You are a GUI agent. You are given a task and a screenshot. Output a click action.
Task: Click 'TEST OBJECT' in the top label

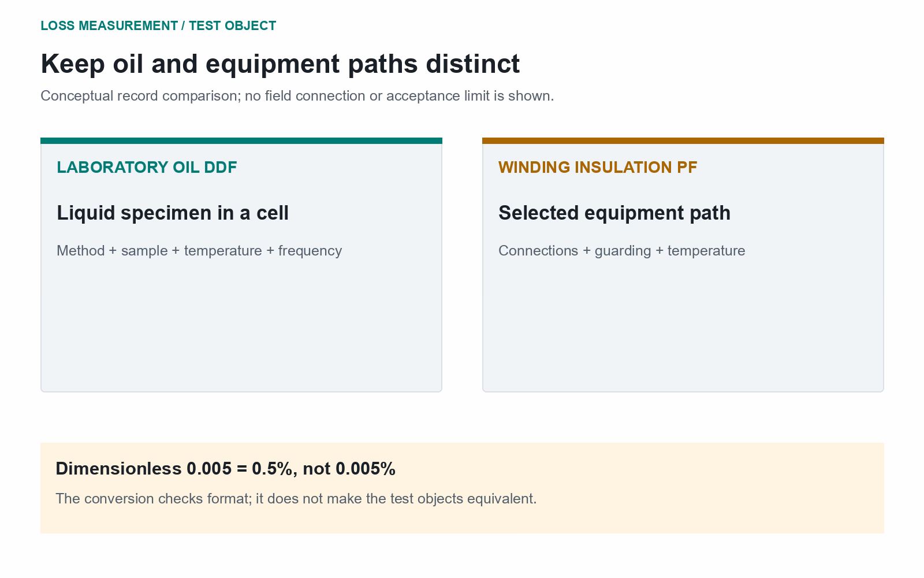click(x=233, y=26)
